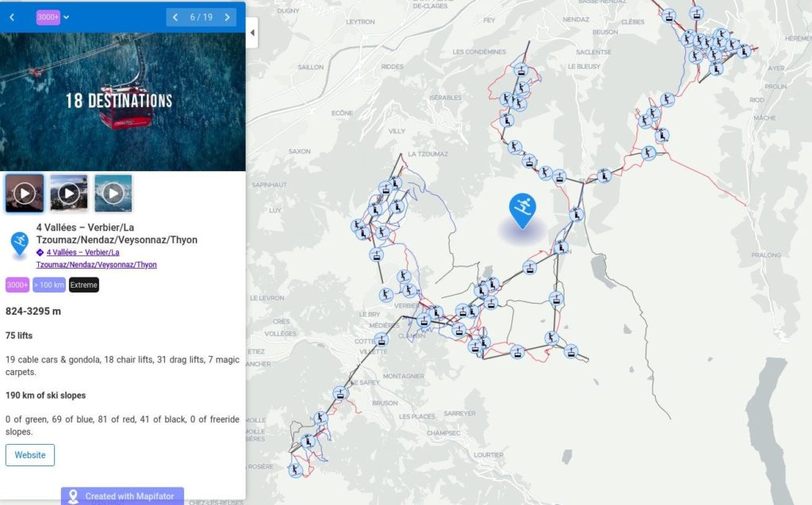Click the Created with Mapifator badge
The width and height of the screenshot is (812, 505).
(x=123, y=495)
